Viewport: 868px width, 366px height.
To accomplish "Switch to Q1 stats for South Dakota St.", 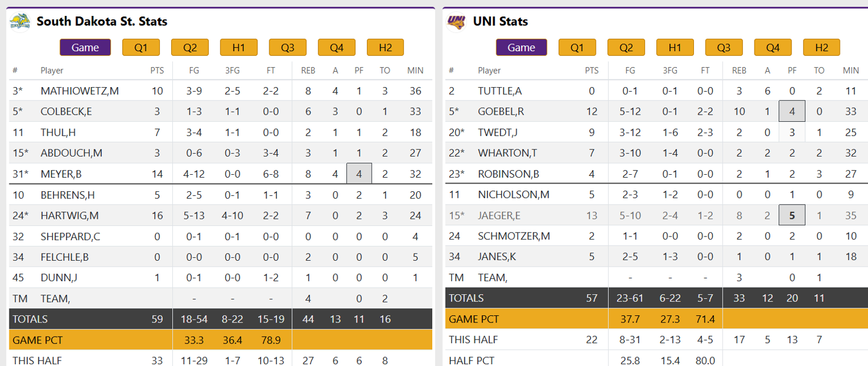I will pos(141,47).
